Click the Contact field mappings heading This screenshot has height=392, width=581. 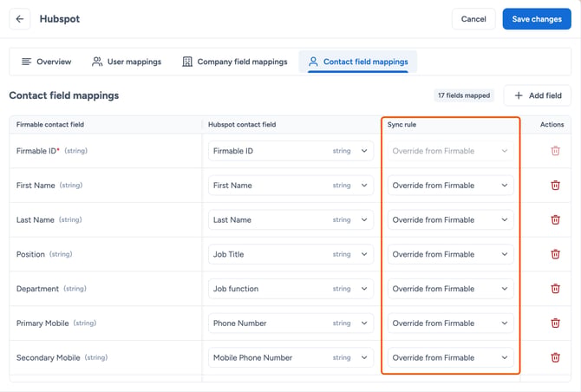[64, 95]
